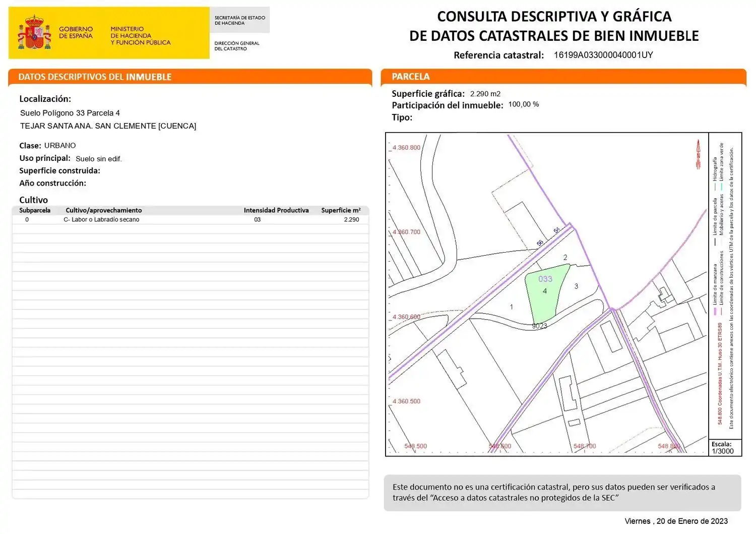Click the "Hidrografía" legend entry
Viewport: 756px width, 534px height.
pos(715,169)
